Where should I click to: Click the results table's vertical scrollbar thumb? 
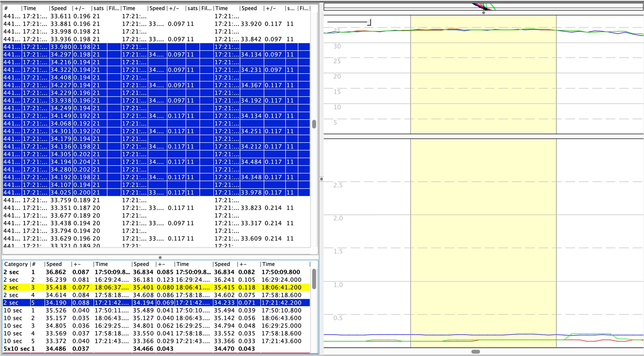314,279
